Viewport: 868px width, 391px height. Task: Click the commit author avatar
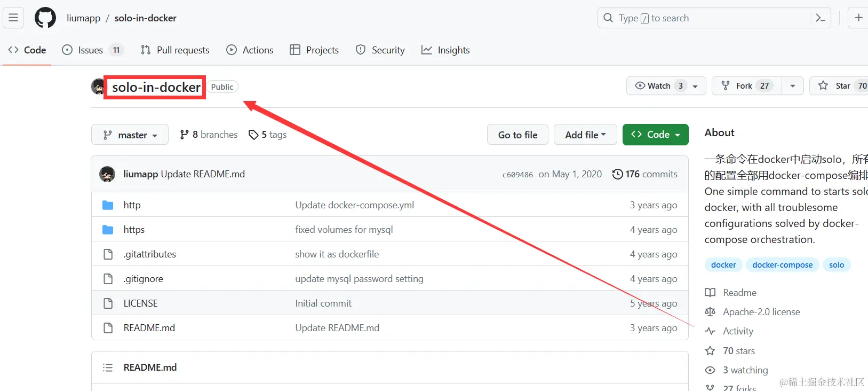[107, 174]
